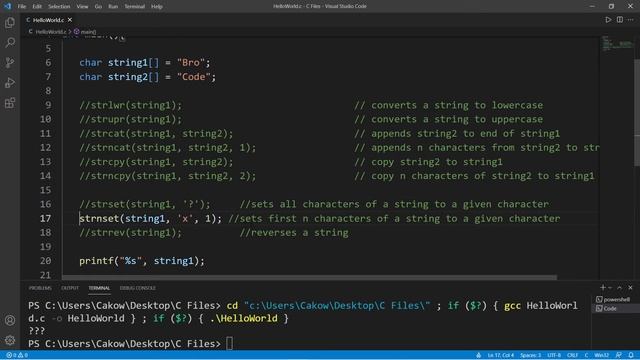Click the feedback icon in status bar
The height and width of the screenshot is (360, 640).
[x=619, y=355]
